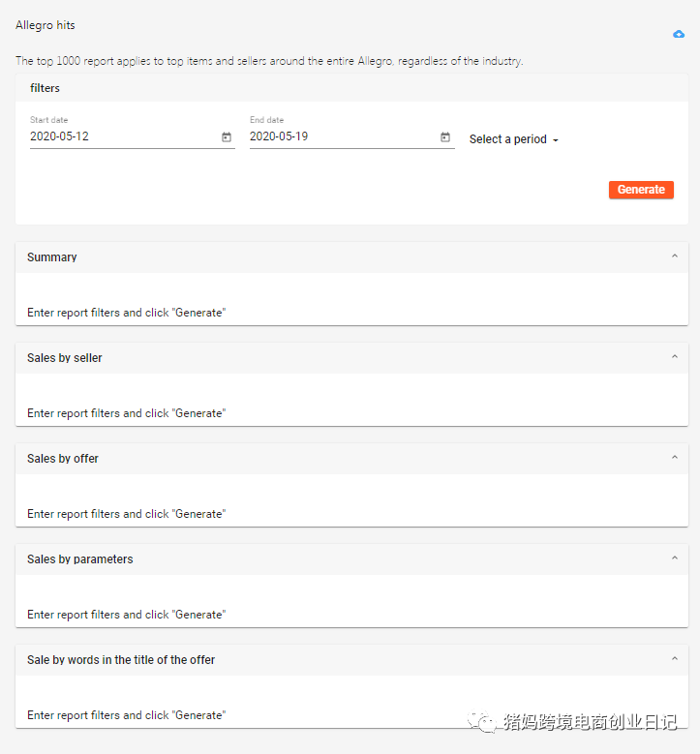Image resolution: width=700 pixels, height=754 pixels.
Task: Open the Select a period dropdown
Action: (514, 139)
